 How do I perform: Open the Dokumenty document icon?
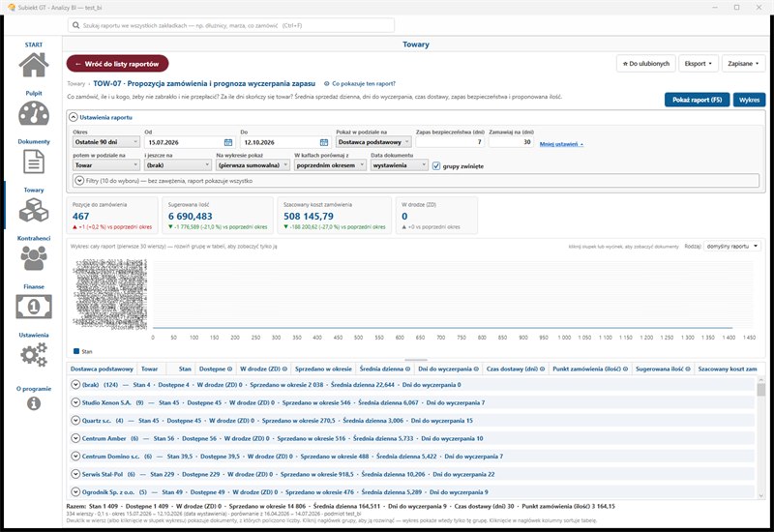34,162
